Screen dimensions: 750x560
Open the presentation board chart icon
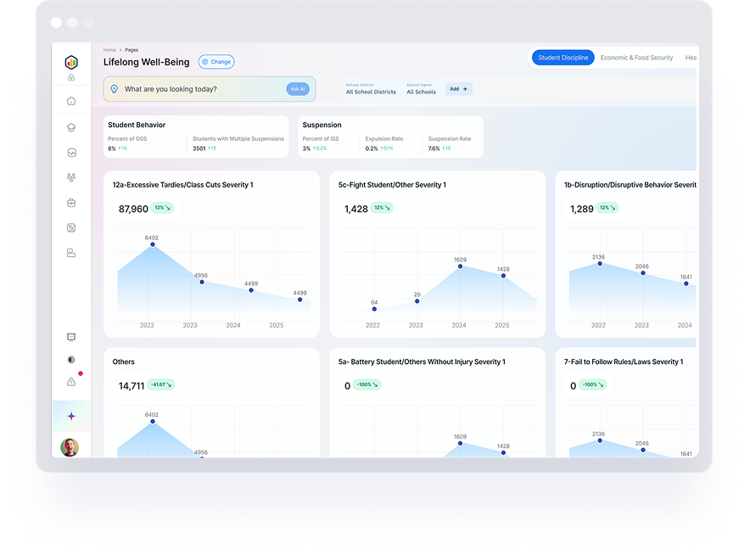71,337
